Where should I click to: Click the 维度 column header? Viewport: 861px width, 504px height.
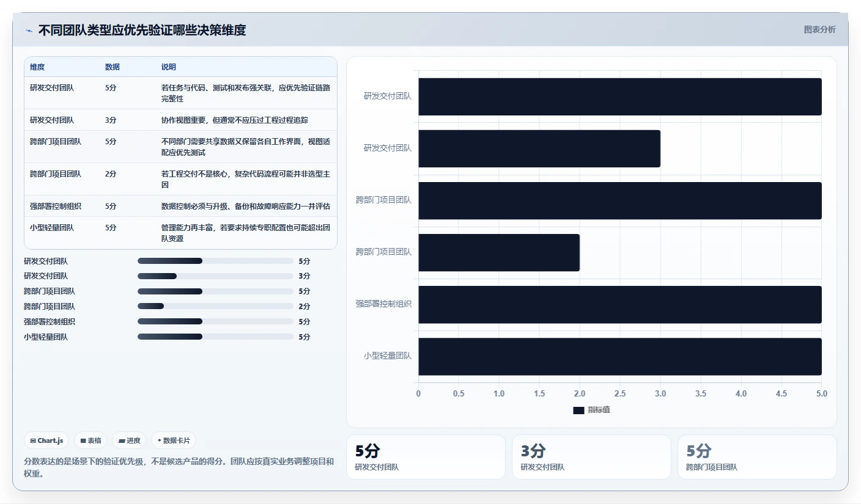(37, 67)
